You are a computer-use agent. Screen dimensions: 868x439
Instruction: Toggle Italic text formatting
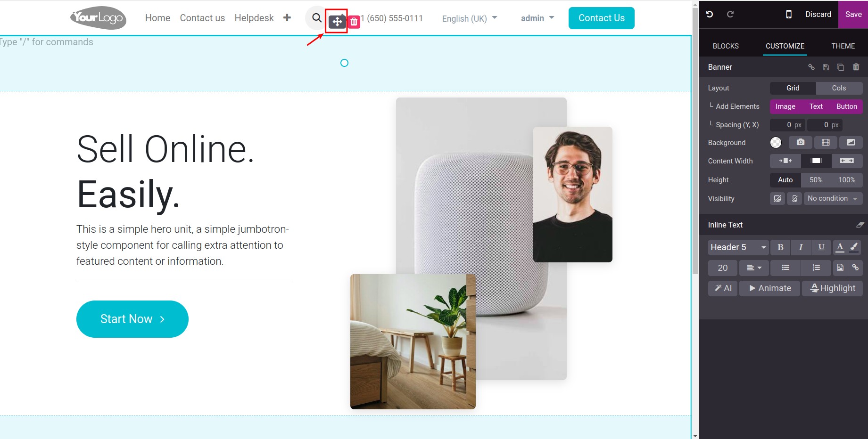(801, 247)
